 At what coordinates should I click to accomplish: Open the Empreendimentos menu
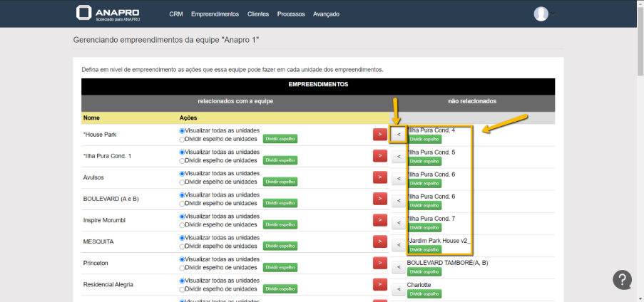click(215, 14)
